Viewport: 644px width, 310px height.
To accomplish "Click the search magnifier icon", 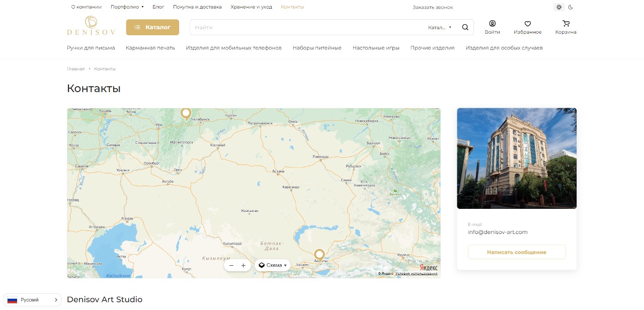I will (465, 27).
